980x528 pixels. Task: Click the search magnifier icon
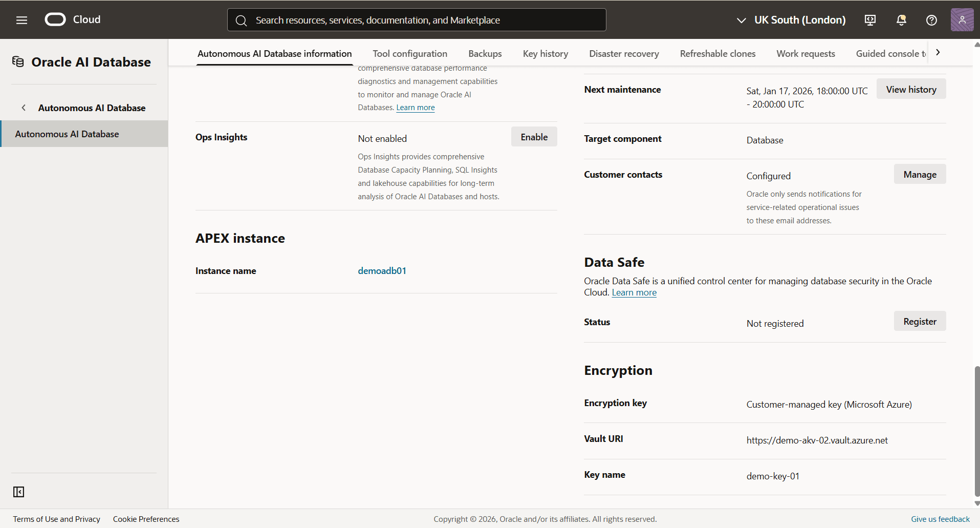point(242,20)
